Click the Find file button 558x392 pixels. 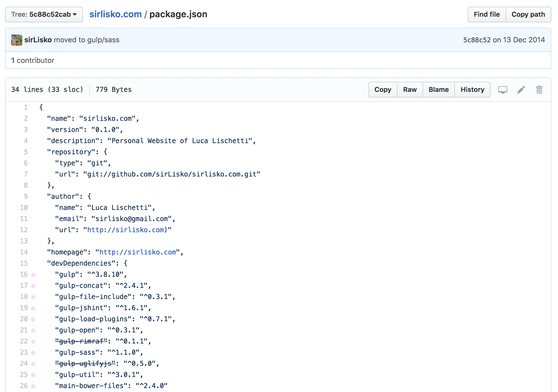pos(486,14)
